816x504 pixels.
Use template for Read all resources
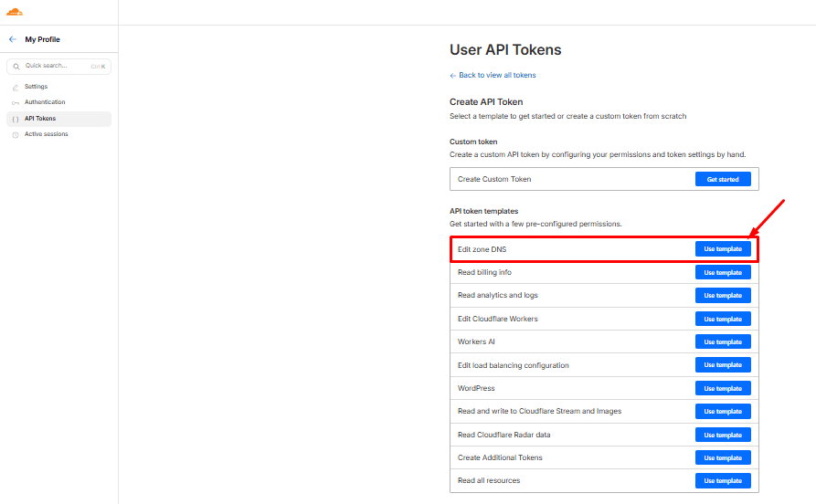click(723, 480)
